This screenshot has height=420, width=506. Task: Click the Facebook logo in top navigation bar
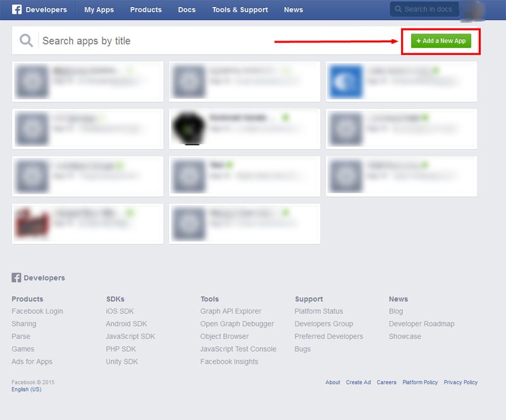tap(17, 9)
